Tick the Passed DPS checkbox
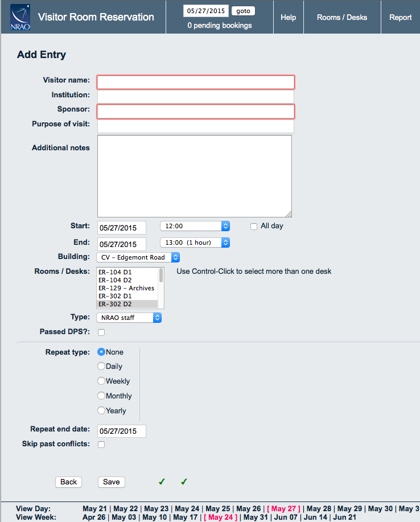Viewport: 420px width, 522px height. coord(101,332)
